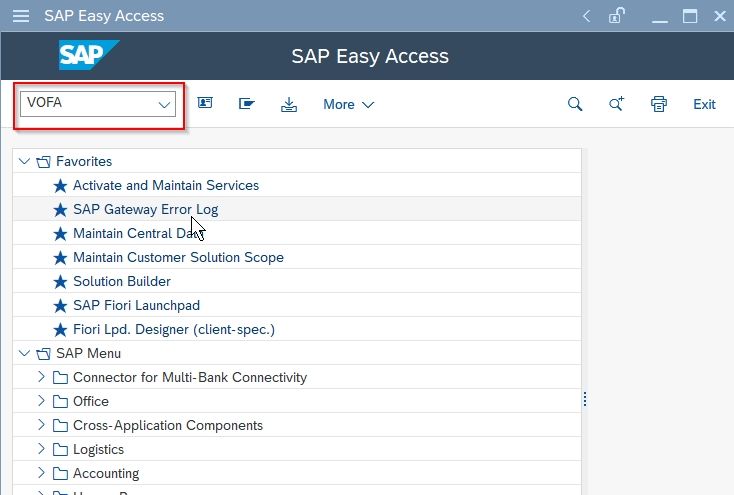Close the SAP Easy Access window

720,16
